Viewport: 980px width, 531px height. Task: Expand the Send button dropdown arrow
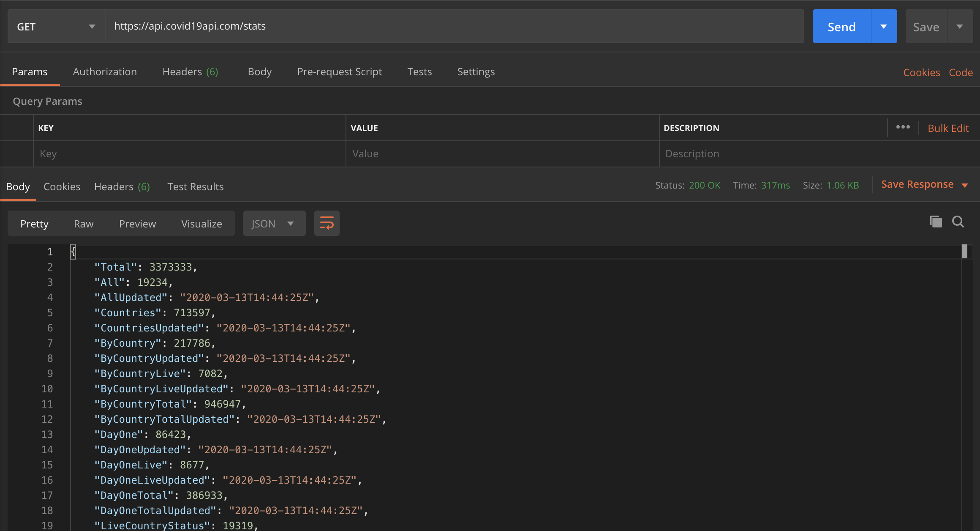[x=884, y=26]
